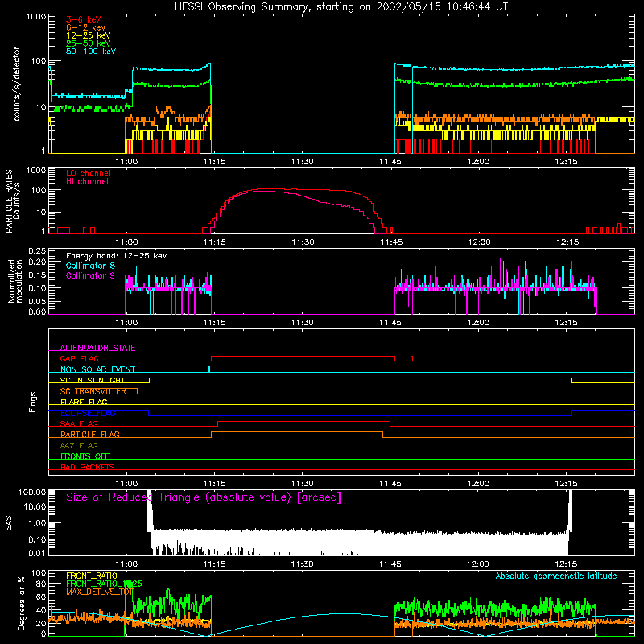Click 11:30 under the Flags plot

coord(303,484)
